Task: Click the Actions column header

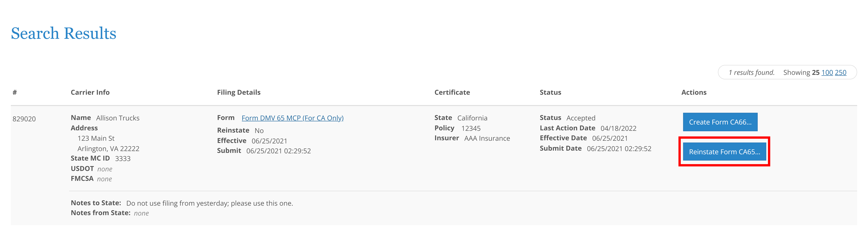Action: [694, 92]
